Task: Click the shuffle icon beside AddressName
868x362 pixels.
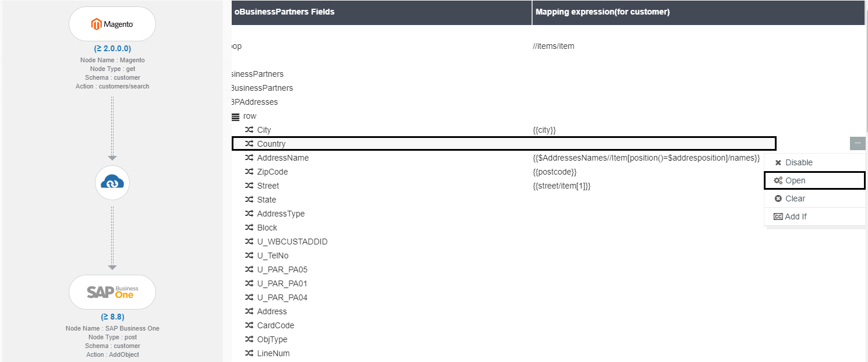Action: (x=249, y=158)
